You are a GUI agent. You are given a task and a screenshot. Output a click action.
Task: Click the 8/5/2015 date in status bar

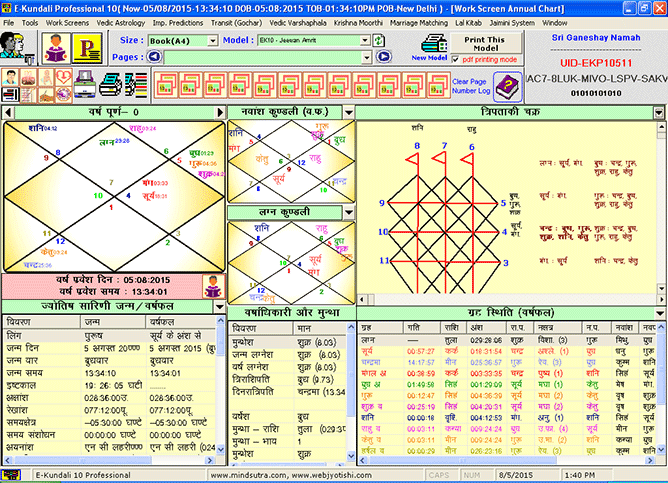(x=515, y=475)
